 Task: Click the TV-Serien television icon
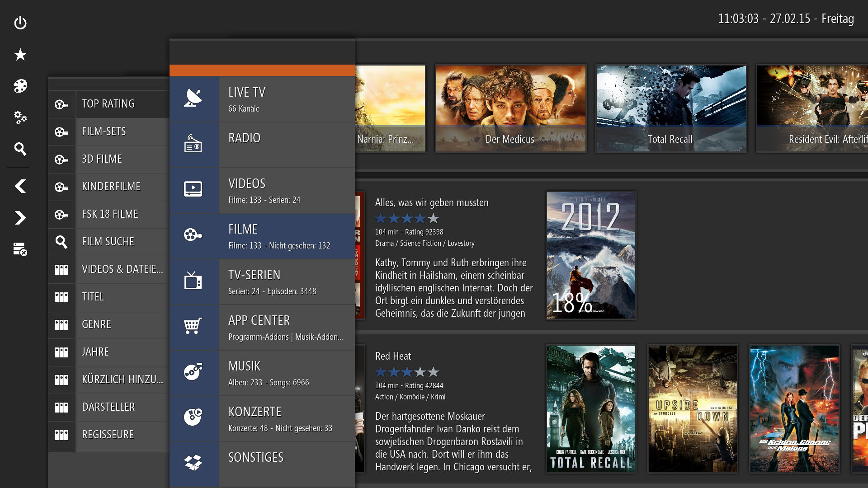193,280
